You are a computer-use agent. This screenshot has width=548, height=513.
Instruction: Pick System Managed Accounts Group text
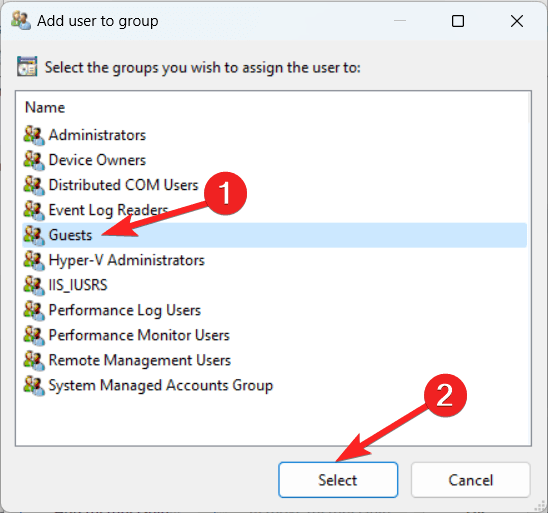[161, 386]
